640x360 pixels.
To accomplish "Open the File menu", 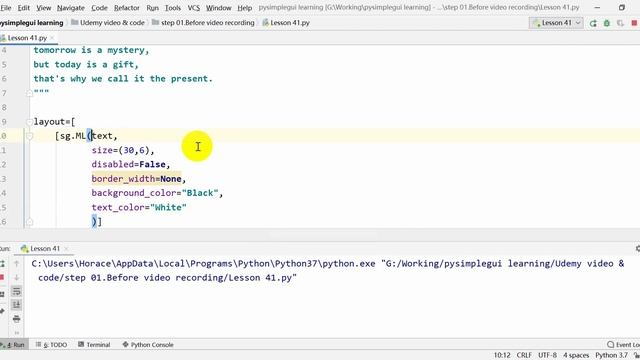I will 6,8.
